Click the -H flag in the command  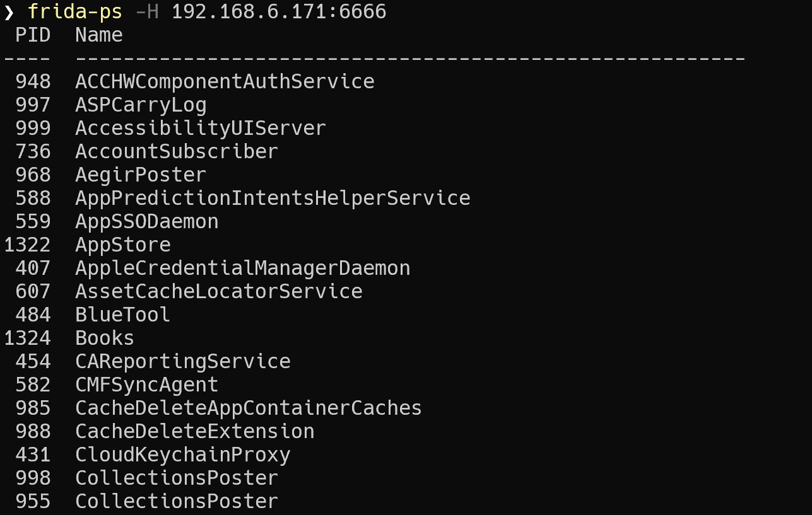[148, 11]
